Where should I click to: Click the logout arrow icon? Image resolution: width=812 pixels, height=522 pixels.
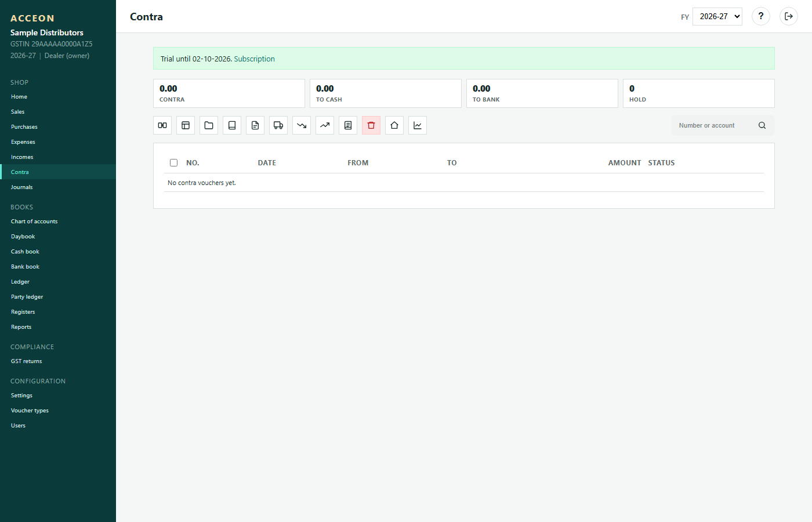point(789,16)
